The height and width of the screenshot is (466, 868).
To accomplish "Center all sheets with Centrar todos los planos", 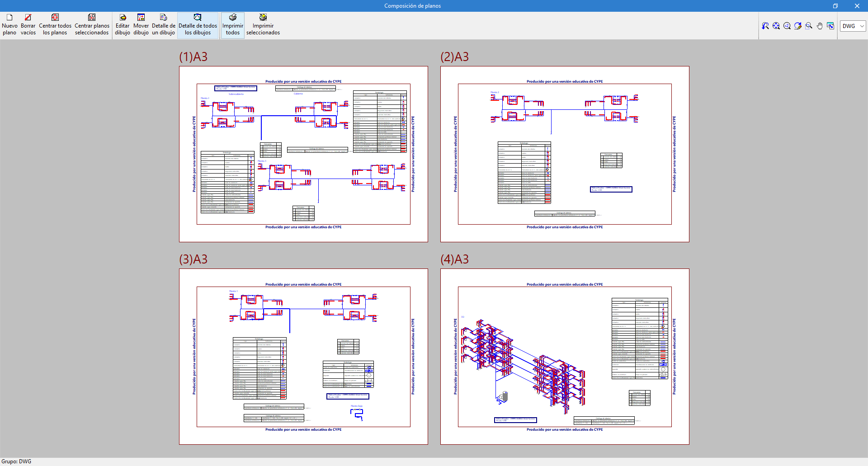I will click(55, 25).
